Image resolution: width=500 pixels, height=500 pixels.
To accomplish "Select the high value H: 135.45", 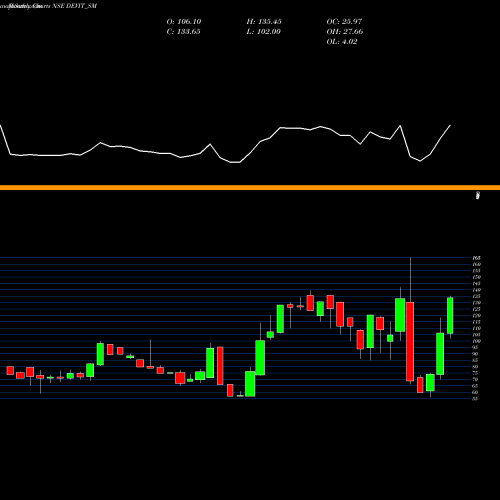I will (x=264, y=22).
